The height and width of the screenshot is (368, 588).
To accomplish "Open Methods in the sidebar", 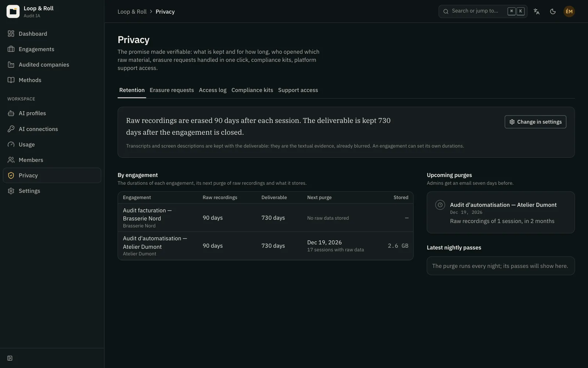I will pos(52,80).
